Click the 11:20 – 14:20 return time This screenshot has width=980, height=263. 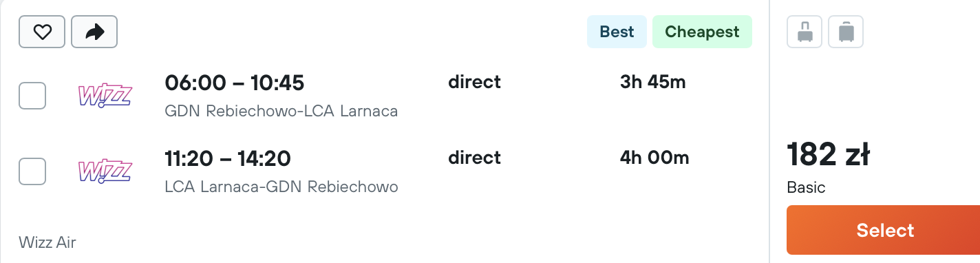point(228,158)
